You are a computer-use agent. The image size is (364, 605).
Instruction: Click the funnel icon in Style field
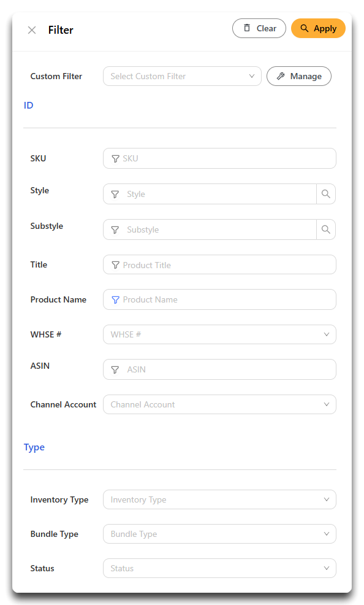point(115,194)
